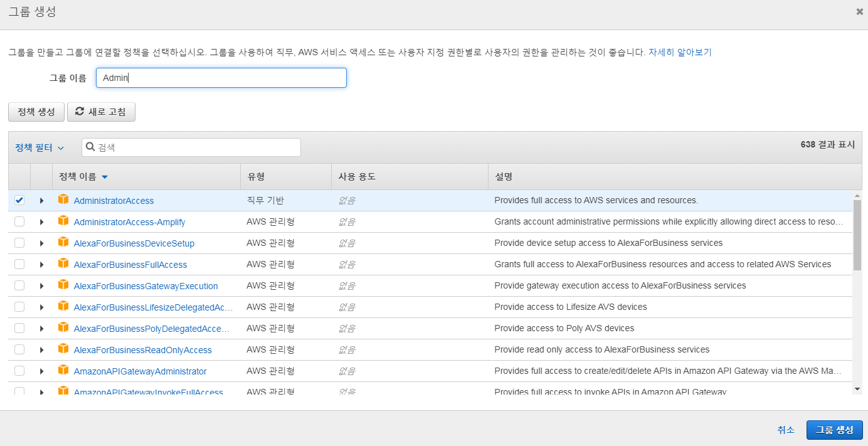Viewport: 868px width, 446px height.
Task: Open the AlexaForBusinessDeviceSetup link
Action: pos(134,243)
